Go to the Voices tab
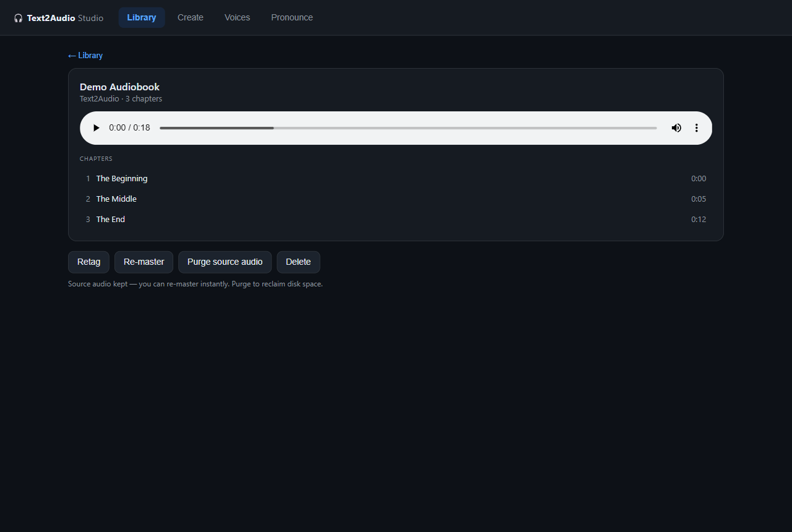This screenshot has width=792, height=532. pyautogui.click(x=238, y=17)
